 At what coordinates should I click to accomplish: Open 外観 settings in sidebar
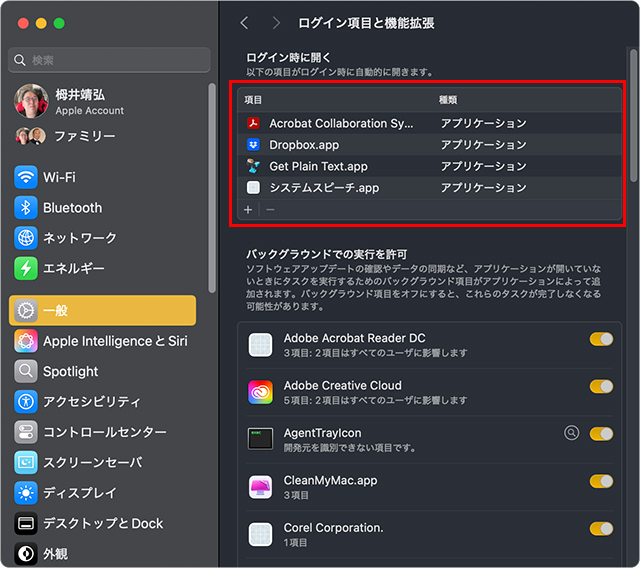click(x=102, y=553)
